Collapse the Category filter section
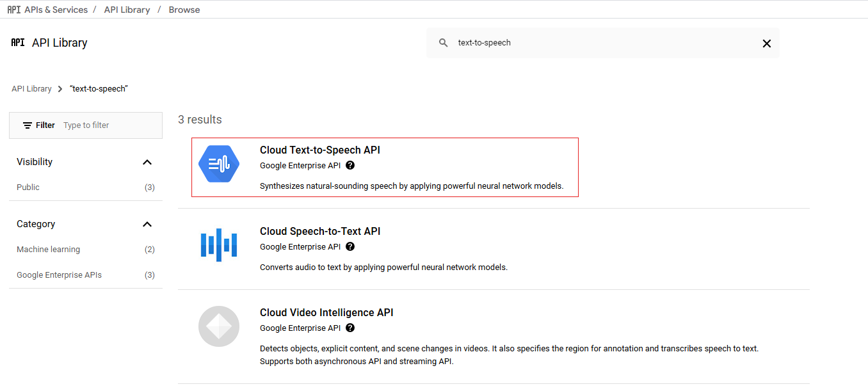 pyautogui.click(x=147, y=224)
